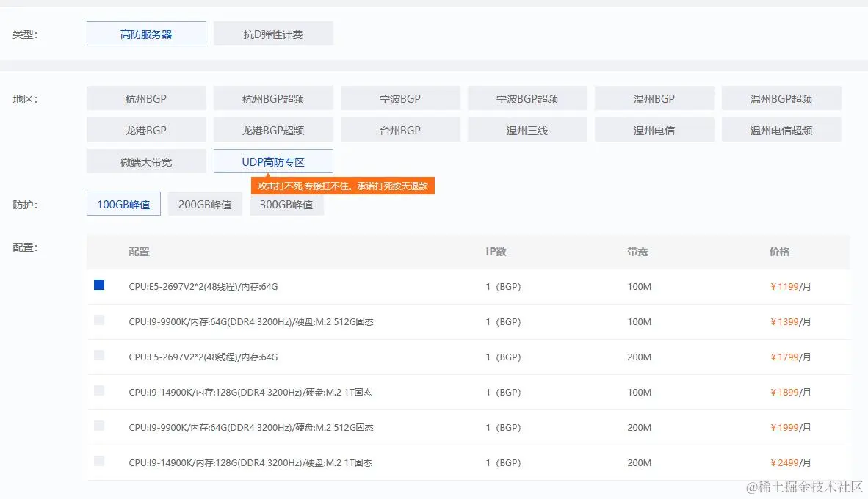Screen dimensions: 868x499
Task: Click the ¥1799/月 price
Action: [790, 357]
